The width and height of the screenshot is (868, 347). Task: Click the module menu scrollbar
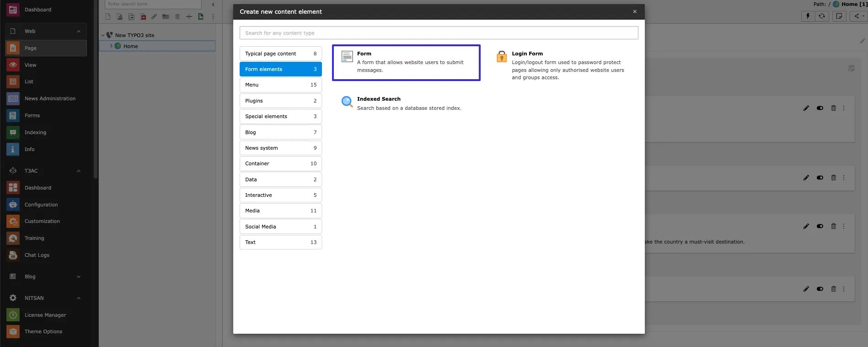(96, 89)
